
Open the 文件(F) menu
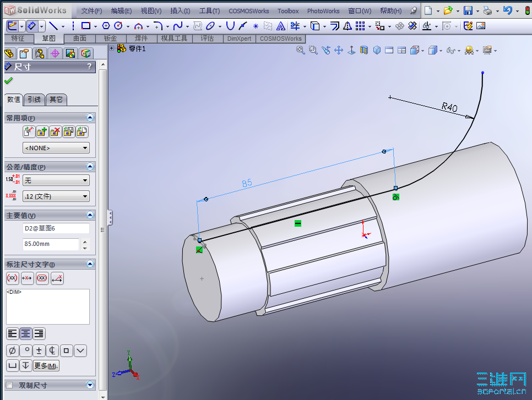tap(91, 11)
